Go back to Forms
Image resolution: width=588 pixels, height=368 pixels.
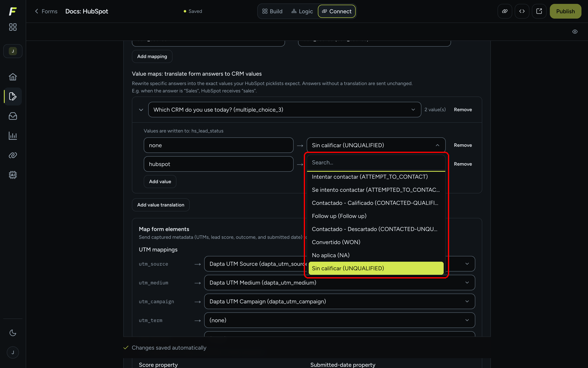(46, 11)
